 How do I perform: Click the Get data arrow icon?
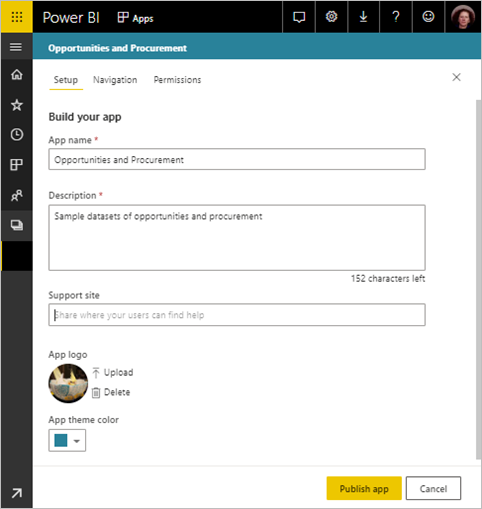coord(17,493)
